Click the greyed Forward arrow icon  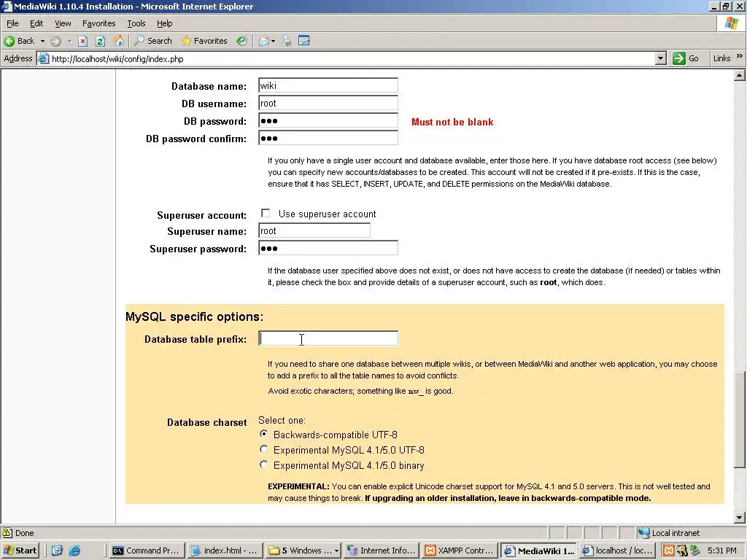[x=55, y=41]
